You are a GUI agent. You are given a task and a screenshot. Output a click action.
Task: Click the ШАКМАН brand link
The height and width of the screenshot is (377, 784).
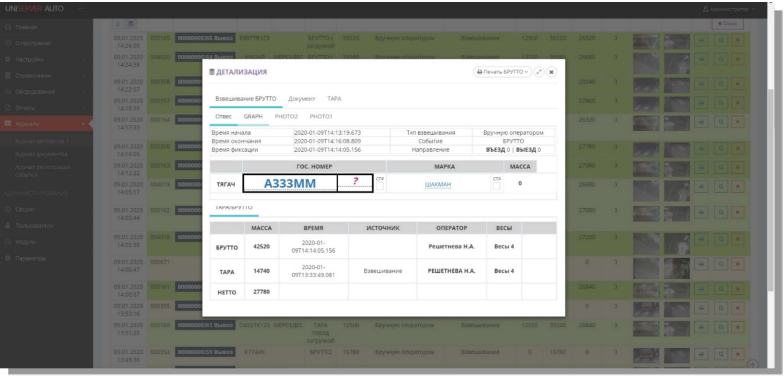coord(438,185)
